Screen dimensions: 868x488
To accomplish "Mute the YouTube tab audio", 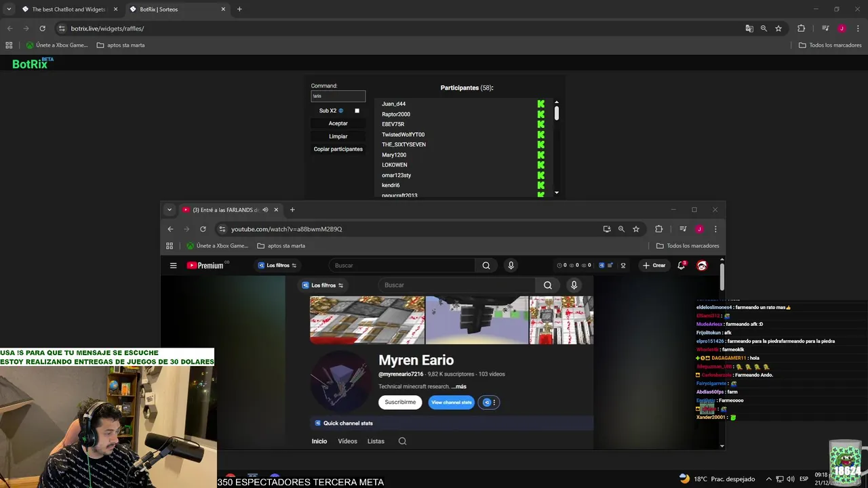I will coord(265,210).
